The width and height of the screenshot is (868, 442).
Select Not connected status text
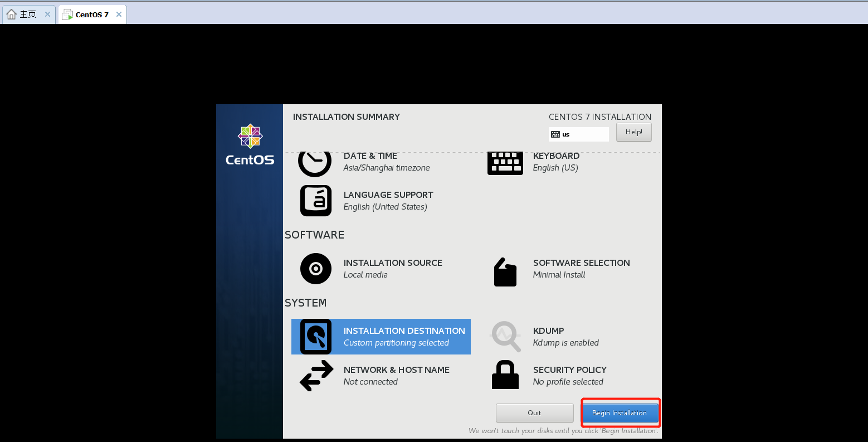pyautogui.click(x=370, y=382)
